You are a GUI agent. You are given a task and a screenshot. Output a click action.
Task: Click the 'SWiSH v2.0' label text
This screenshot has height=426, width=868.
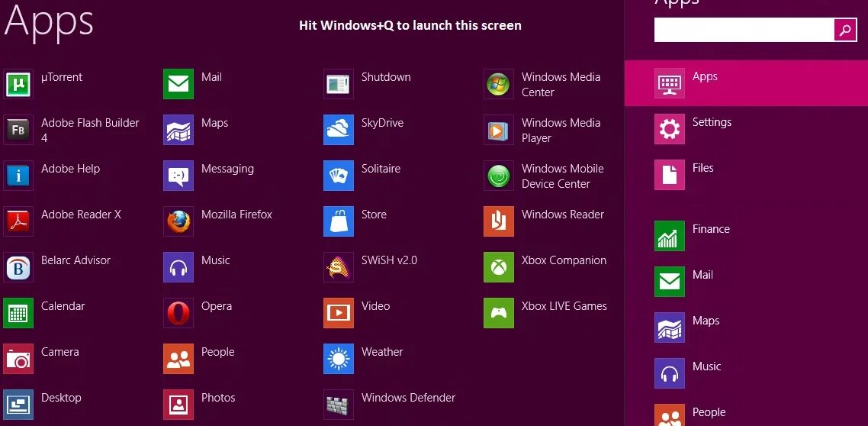389,260
